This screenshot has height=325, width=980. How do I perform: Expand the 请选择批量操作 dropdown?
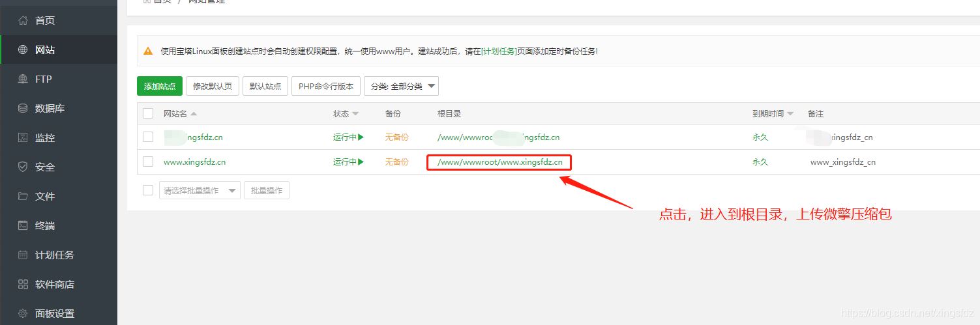click(x=200, y=191)
